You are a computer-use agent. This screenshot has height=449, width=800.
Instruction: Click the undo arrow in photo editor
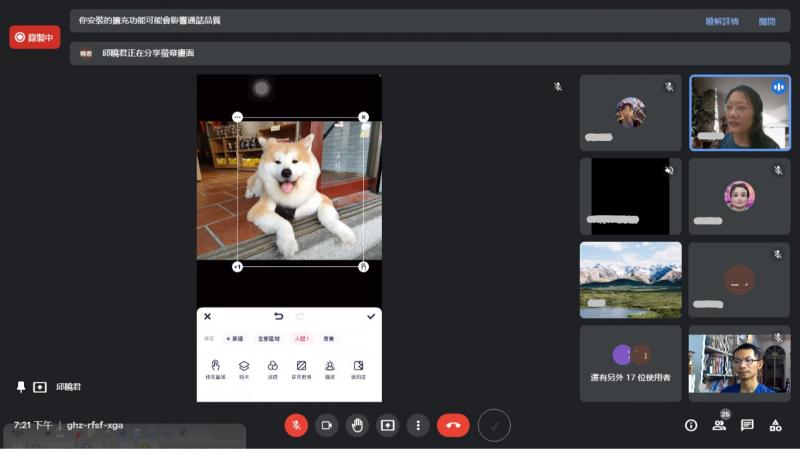coord(278,316)
